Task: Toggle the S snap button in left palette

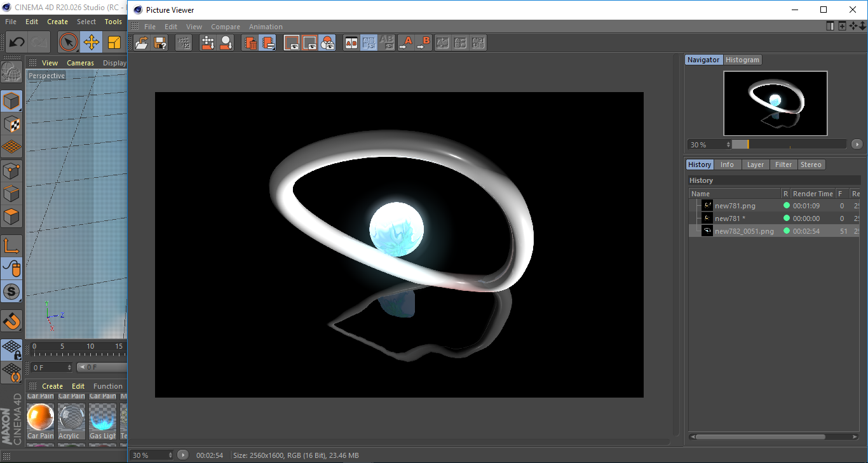Action: [x=11, y=292]
